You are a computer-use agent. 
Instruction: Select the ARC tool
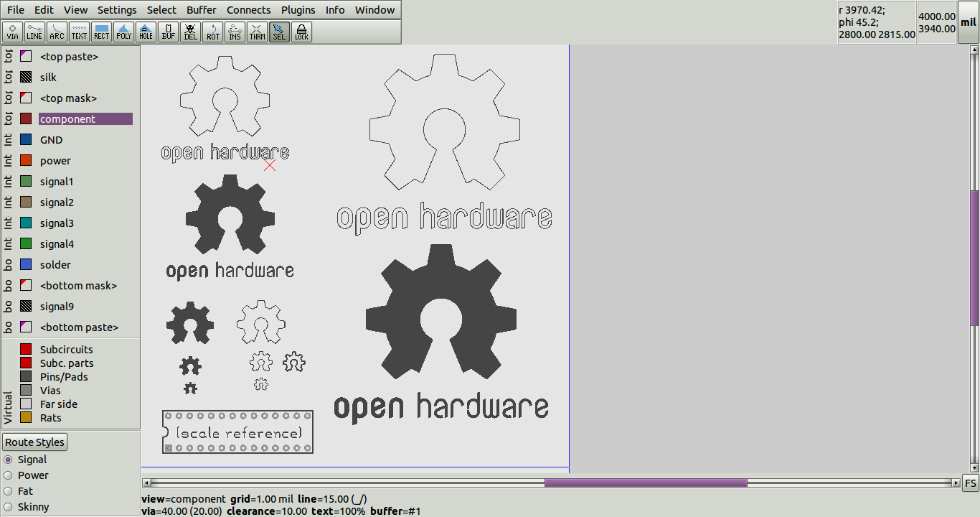[57, 32]
